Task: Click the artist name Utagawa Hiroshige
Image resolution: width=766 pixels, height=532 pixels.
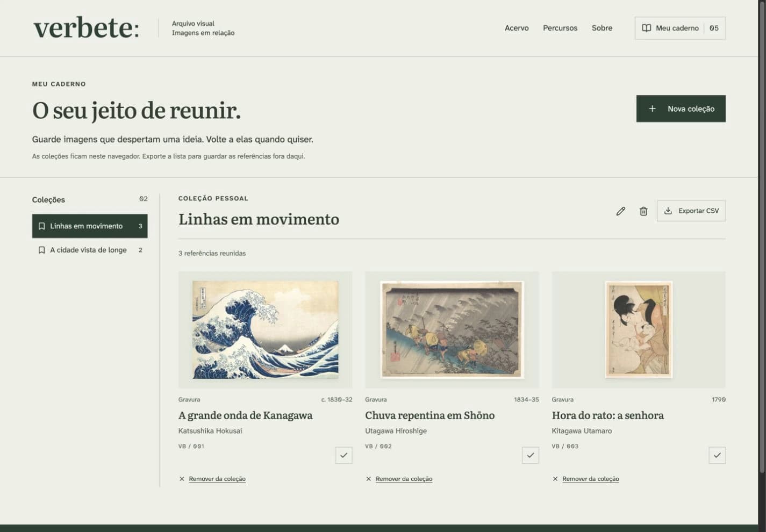Action: click(x=396, y=431)
